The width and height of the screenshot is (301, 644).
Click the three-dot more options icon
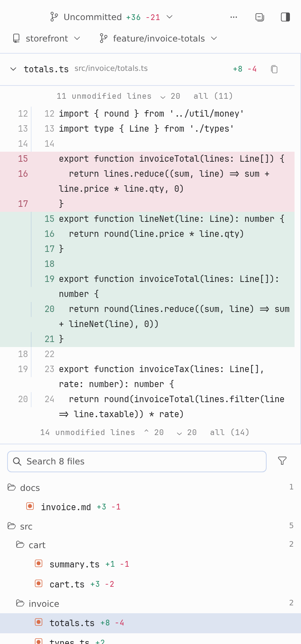tap(234, 17)
